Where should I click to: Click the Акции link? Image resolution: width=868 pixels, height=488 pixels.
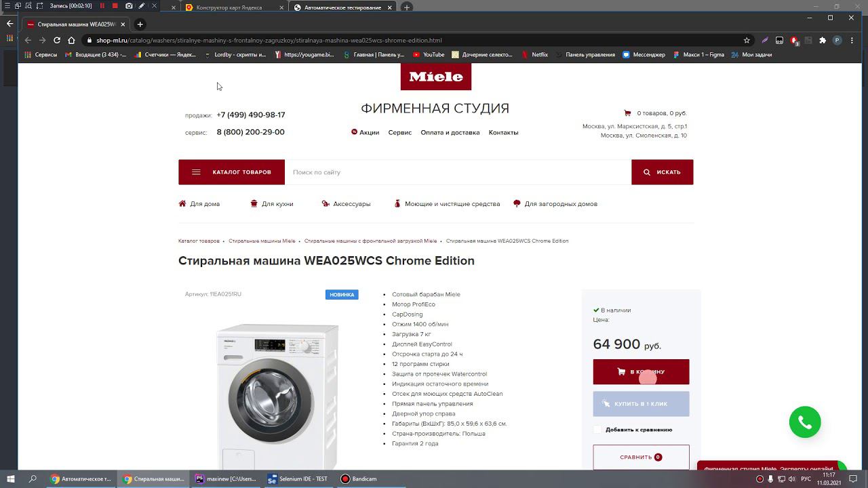[365, 132]
